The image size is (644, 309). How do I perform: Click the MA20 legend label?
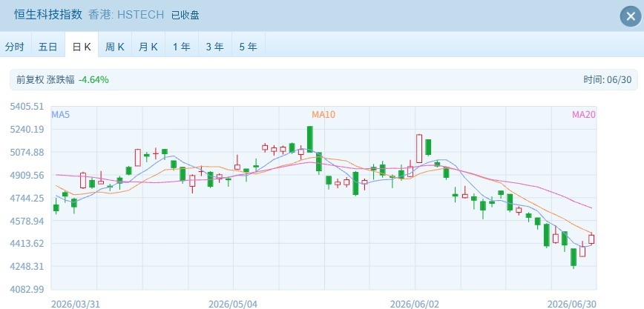(x=584, y=115)
